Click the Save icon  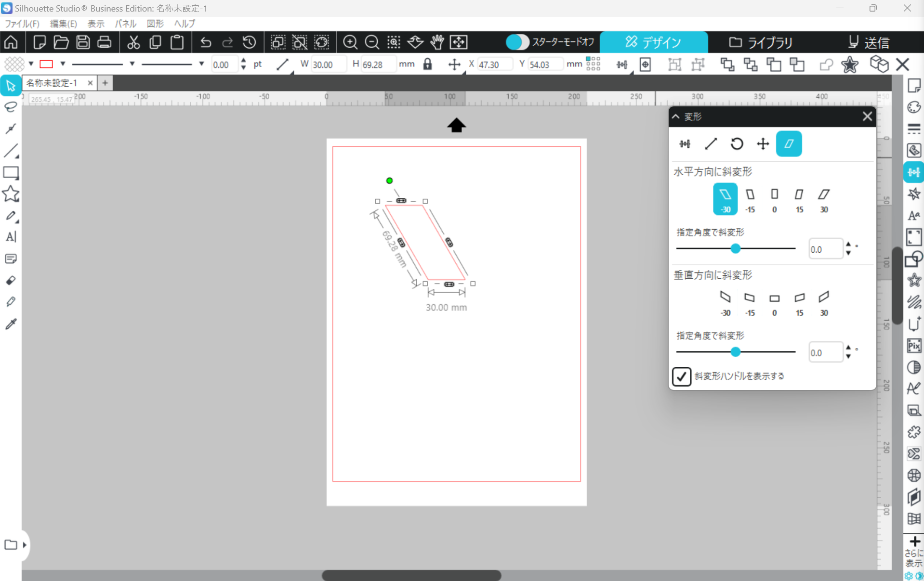[x=83, y=42]
